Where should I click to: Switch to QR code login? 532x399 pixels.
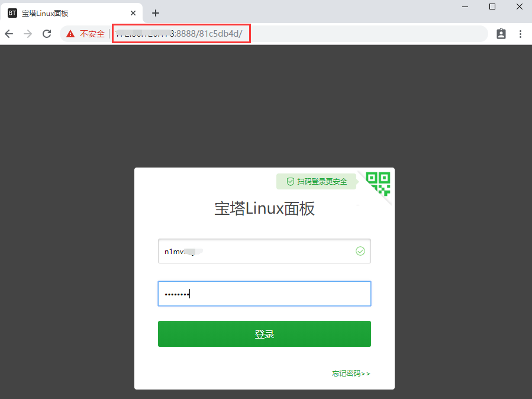[378, 184]
